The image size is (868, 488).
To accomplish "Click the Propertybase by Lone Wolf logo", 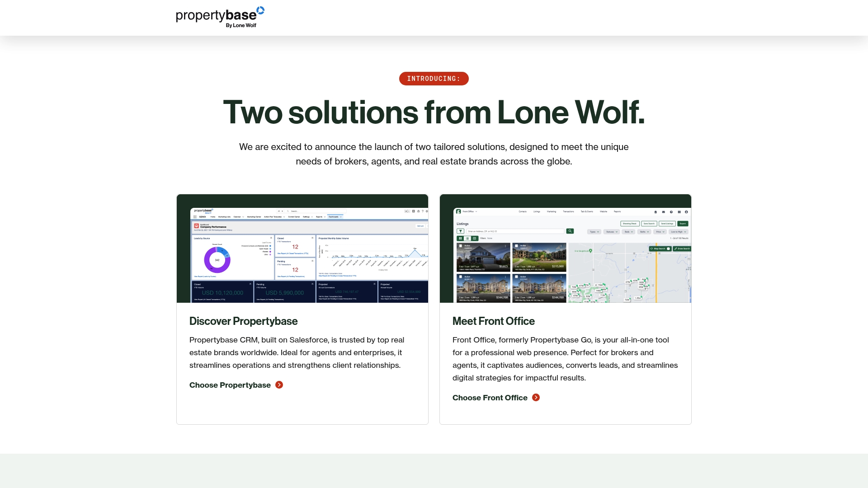I will pos(220,17).
